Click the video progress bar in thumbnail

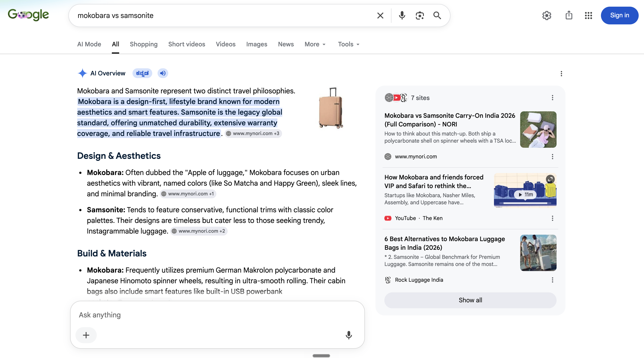tap(525, 203)
